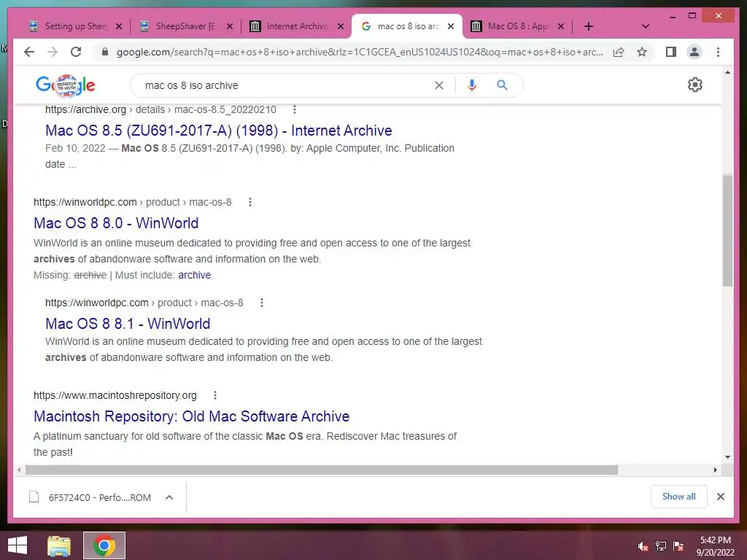Open Mac OS 8 8.1 - WinWorld link

pos(128,323)
